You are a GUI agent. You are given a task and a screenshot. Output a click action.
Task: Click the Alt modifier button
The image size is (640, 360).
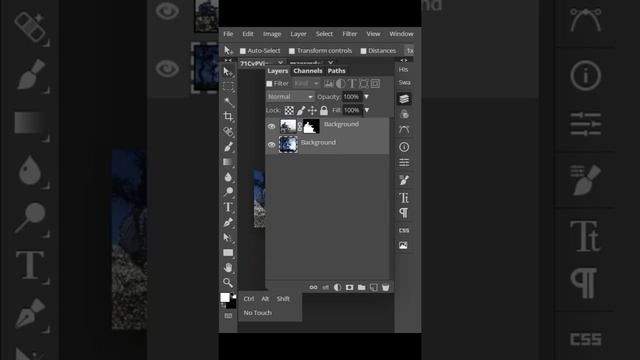(265, 299)
